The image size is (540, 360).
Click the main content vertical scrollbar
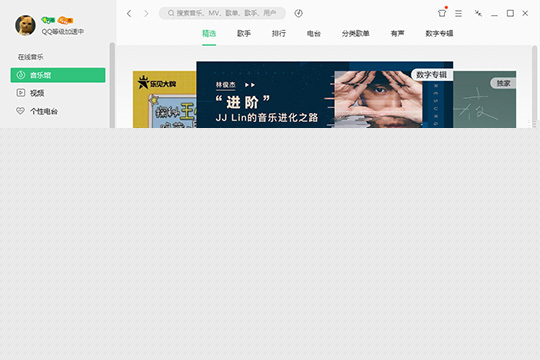534,87
